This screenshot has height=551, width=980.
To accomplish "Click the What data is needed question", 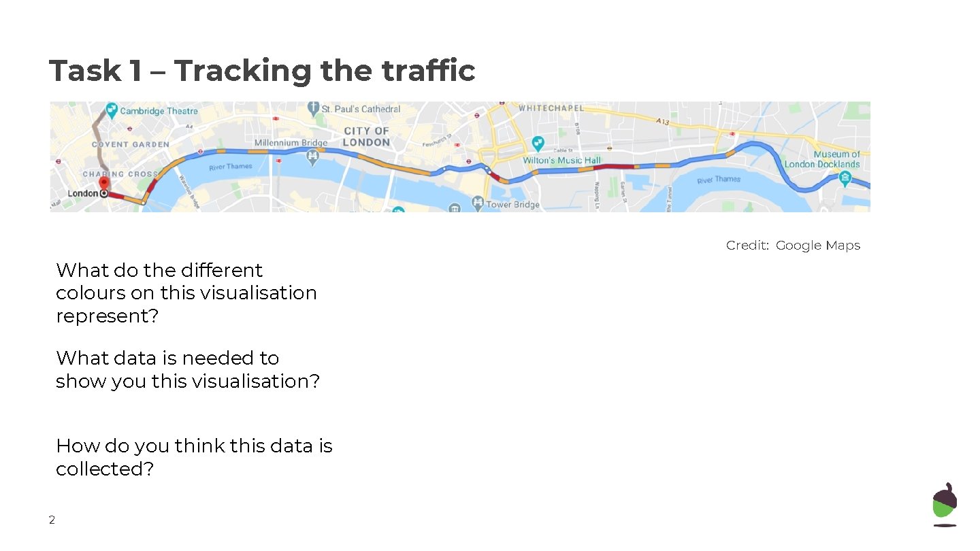I will (x=188, y=369).
